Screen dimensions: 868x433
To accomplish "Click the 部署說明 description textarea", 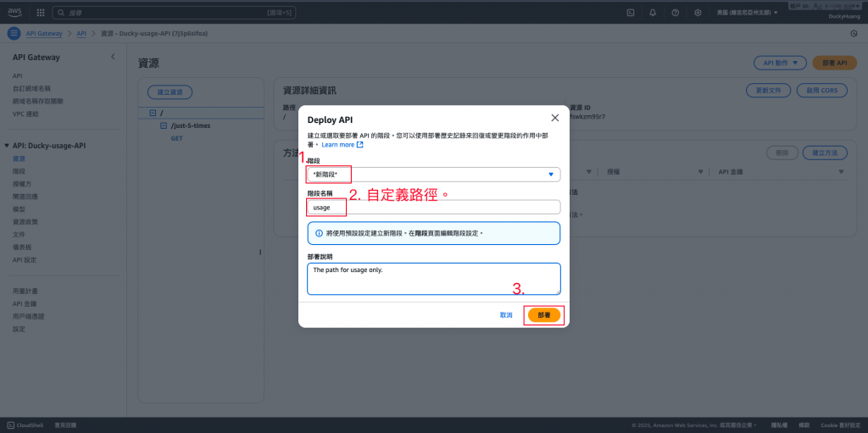I will 433,279.
